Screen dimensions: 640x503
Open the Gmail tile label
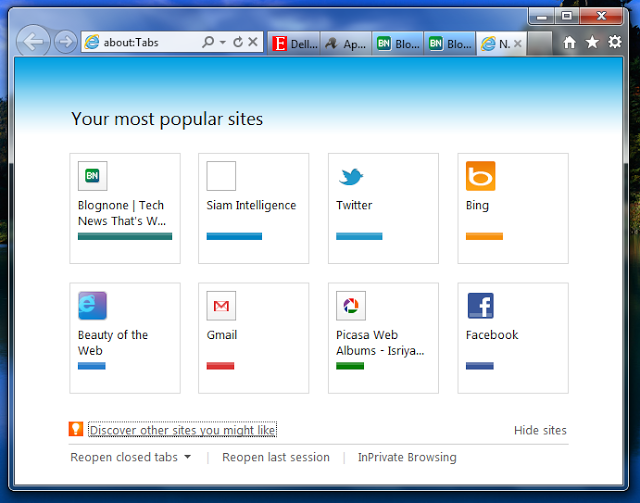point(222,335)
